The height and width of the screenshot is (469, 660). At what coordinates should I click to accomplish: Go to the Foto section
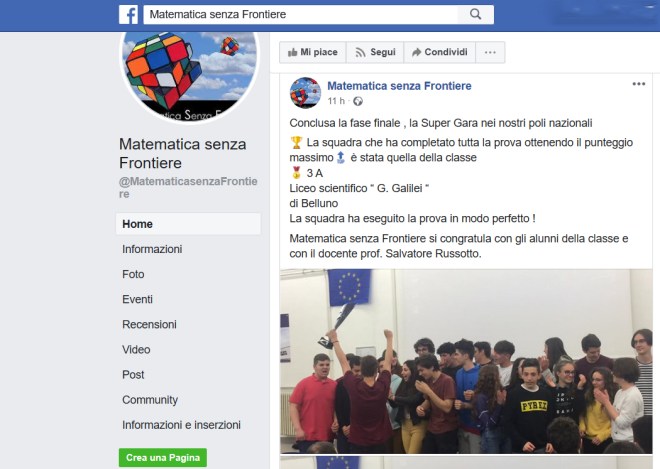point(133,274)
